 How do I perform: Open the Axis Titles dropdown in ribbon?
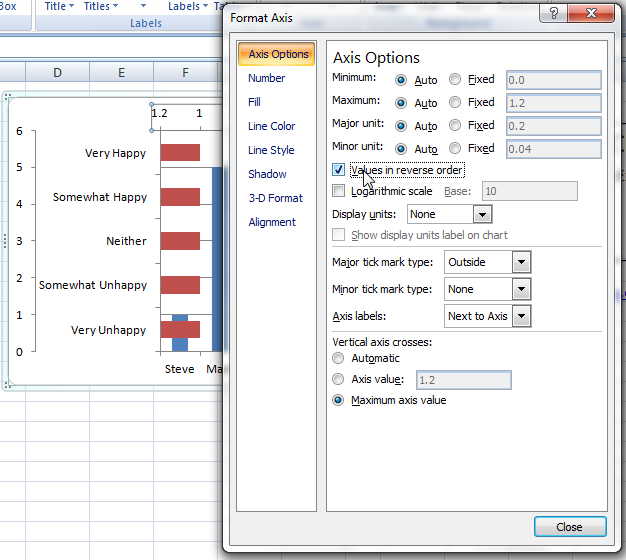(101, 6)
